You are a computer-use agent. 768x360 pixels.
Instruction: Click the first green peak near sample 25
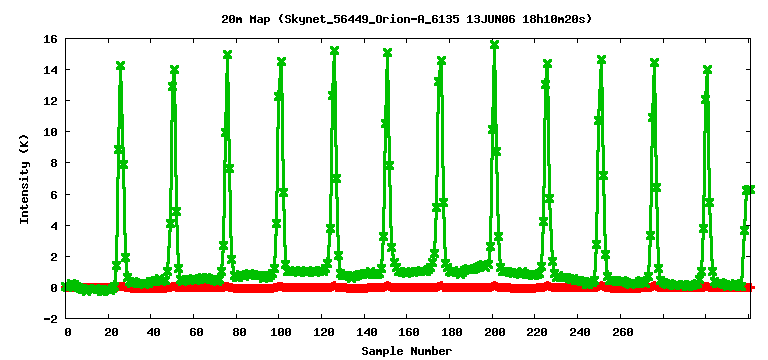click(x=120, y=66)
